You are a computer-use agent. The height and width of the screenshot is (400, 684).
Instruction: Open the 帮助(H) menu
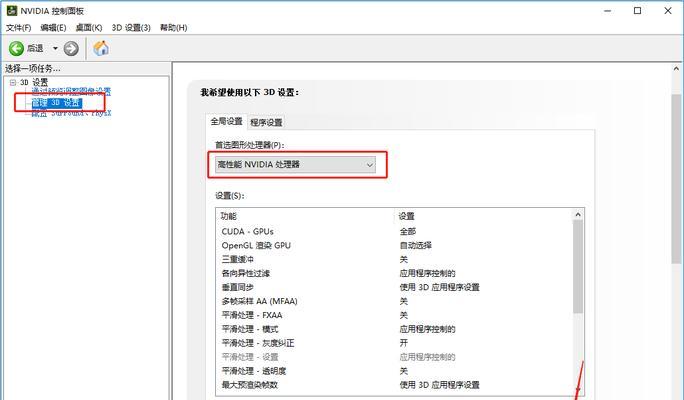click(174, 27)
